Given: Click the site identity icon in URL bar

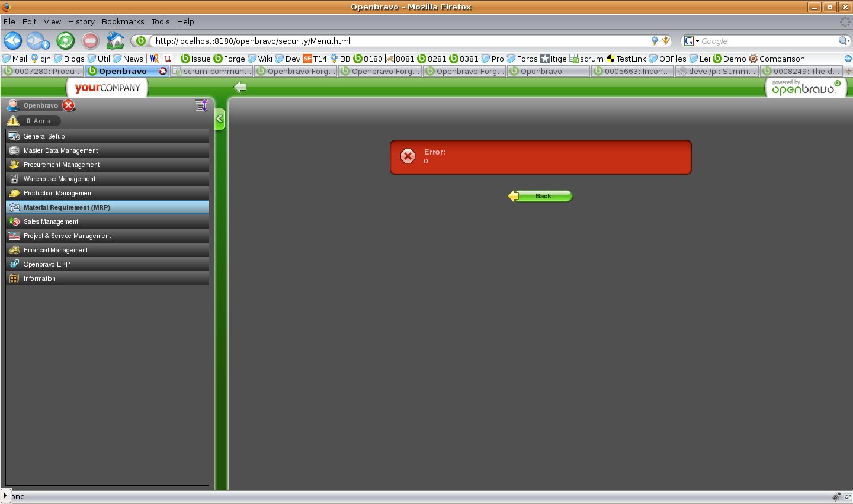Looking at the screenshot, I should pos(140,41).
